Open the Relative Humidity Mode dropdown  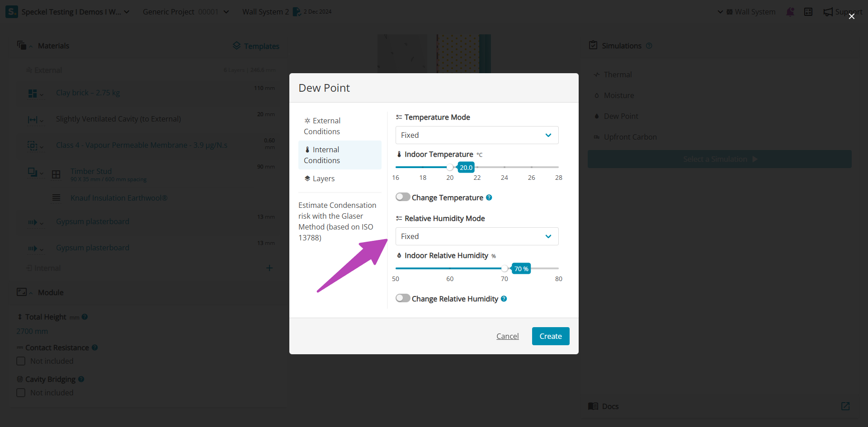(x=477, y=236)
